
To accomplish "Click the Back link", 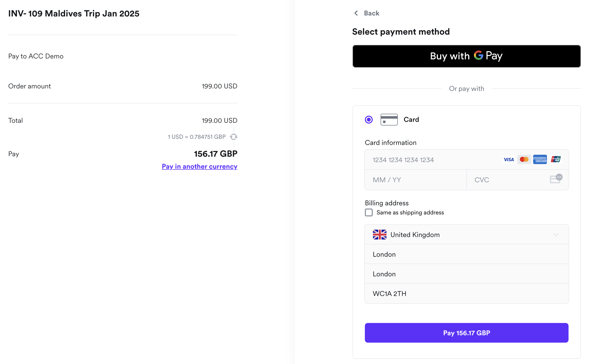I will (x=371, y=13).
